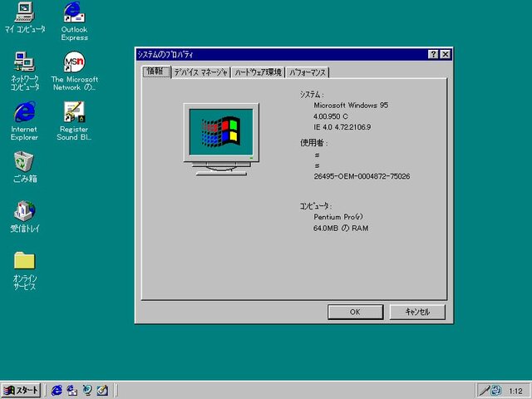Switch to the 情報 (General) tab
This screenshot has height=399, width=532.
(155, 71)
